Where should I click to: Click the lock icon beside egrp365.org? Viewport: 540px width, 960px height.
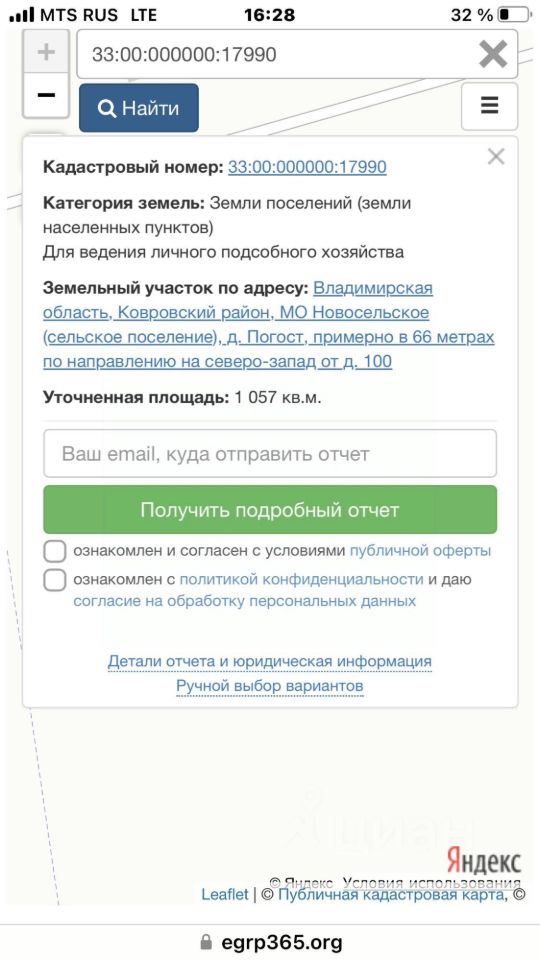[x=207, y=941]
